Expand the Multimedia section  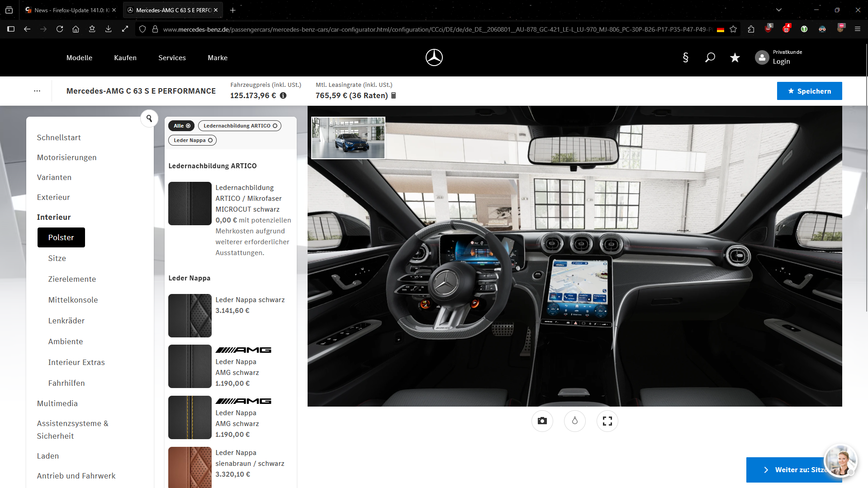click(x=57, y=403)
